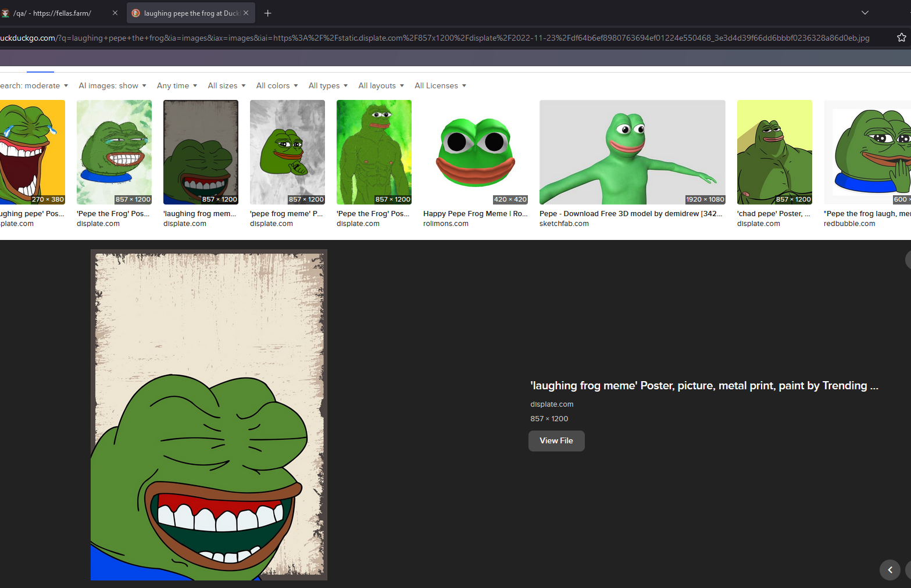
Task: Open the All Licenses dropdown
Action: (x=440, y=86)
